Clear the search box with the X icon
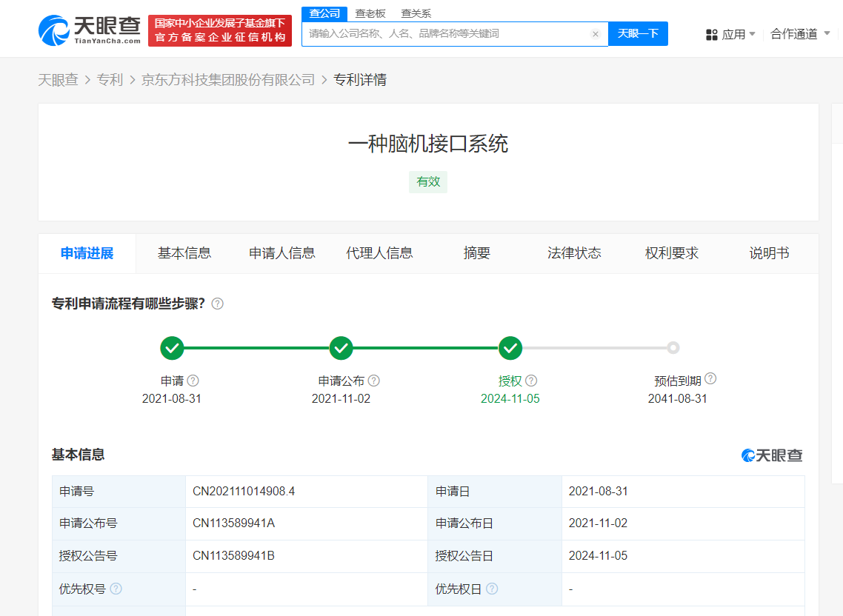 click(595, 34)
